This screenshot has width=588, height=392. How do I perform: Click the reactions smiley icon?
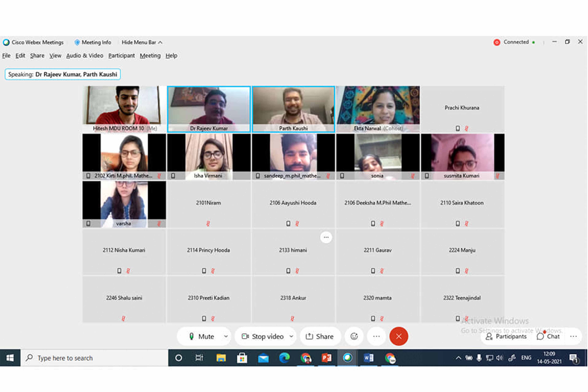click(354, 336)
